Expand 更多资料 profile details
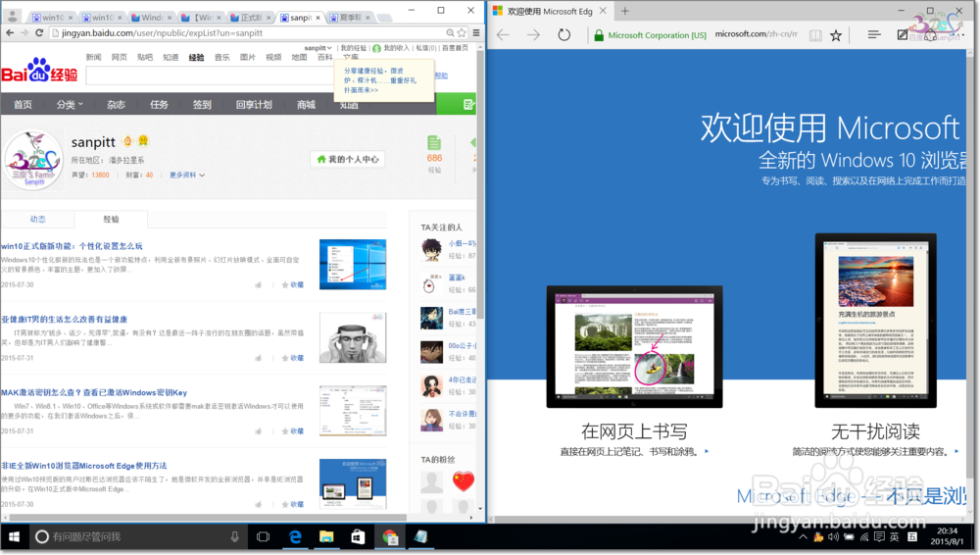The height and width of the screenshot is (555, 980). [187, 176]
